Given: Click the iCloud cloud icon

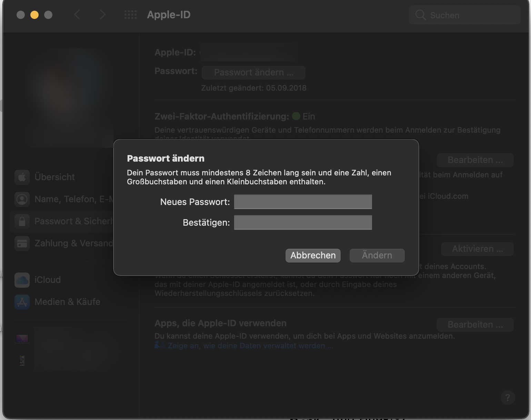Looking at the screenshot, I should (22, 280).
